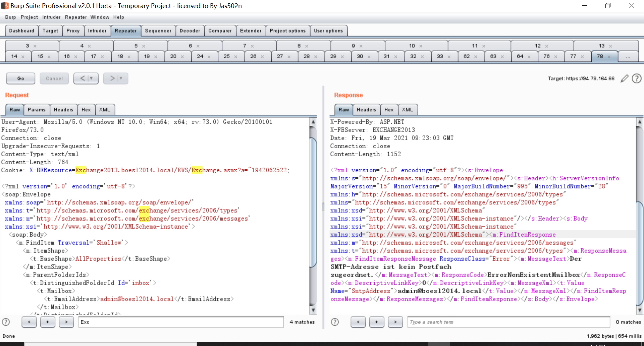The width and height of the screenshot is (644, 346).
Task: Go to previous request search match
Action: click(29, 322)
